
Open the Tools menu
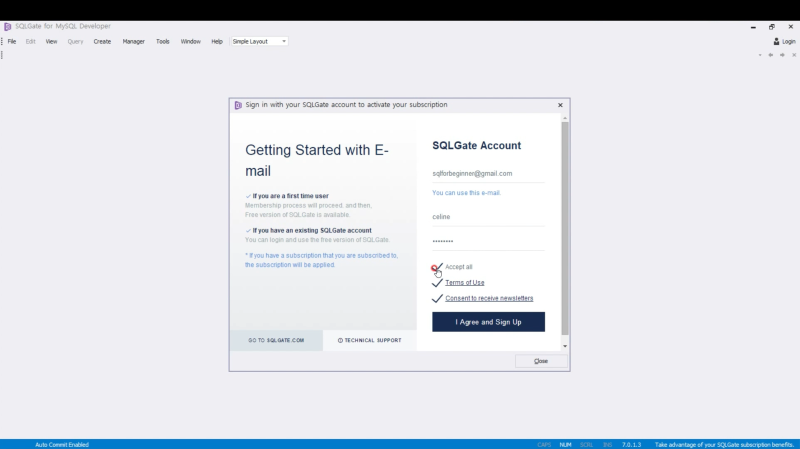coord(163,41)
